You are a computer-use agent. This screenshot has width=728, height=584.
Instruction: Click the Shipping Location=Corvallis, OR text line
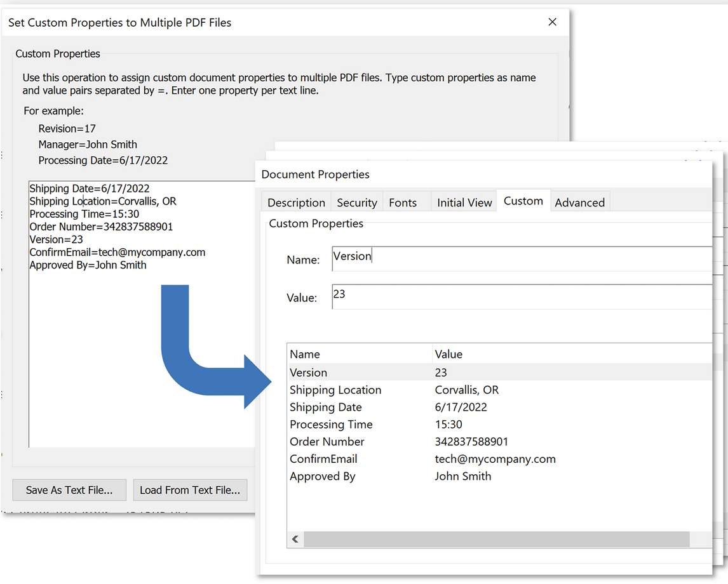pos(103,201)
